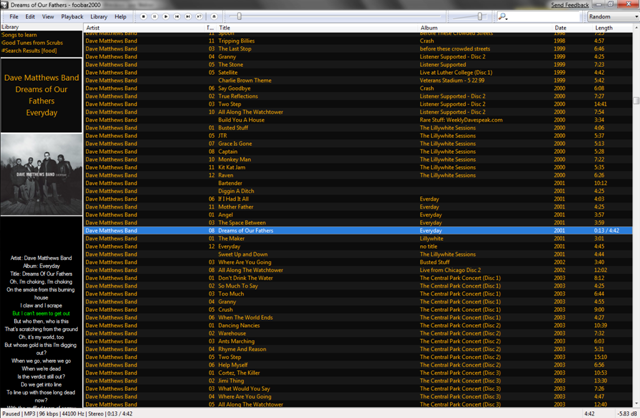Select 'Jimi Thing' track
Screen dimensions: 640x418
click(x=231, y=381)
